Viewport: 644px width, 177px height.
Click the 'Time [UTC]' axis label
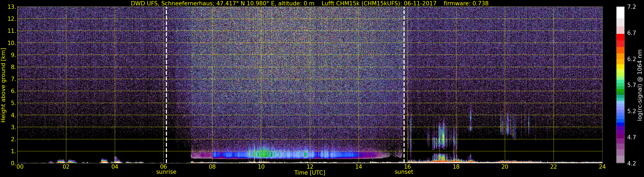(x=309, y=173)
